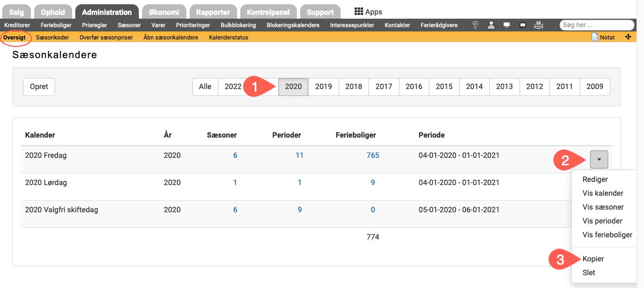Open the user profile icon
The image size is (644, 288).
(491, 25)
